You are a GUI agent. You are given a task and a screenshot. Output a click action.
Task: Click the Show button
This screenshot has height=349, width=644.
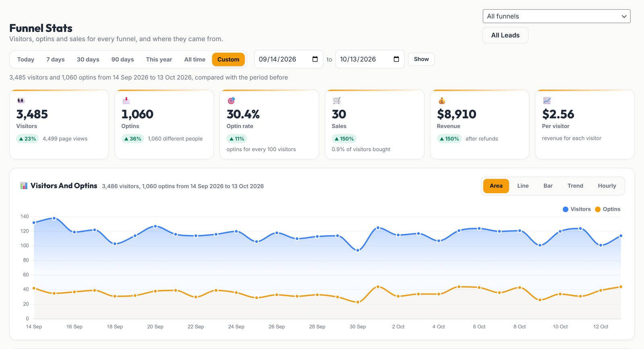click(421, 59)
